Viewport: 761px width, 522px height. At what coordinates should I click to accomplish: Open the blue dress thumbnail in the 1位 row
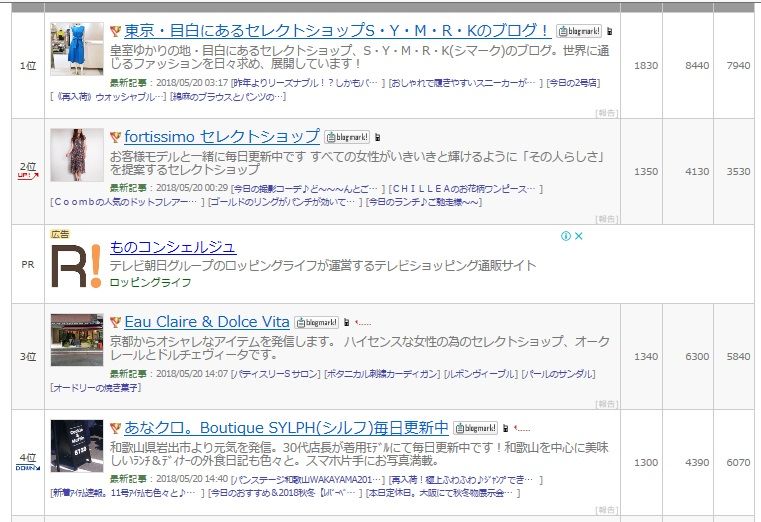click(77, 49)
